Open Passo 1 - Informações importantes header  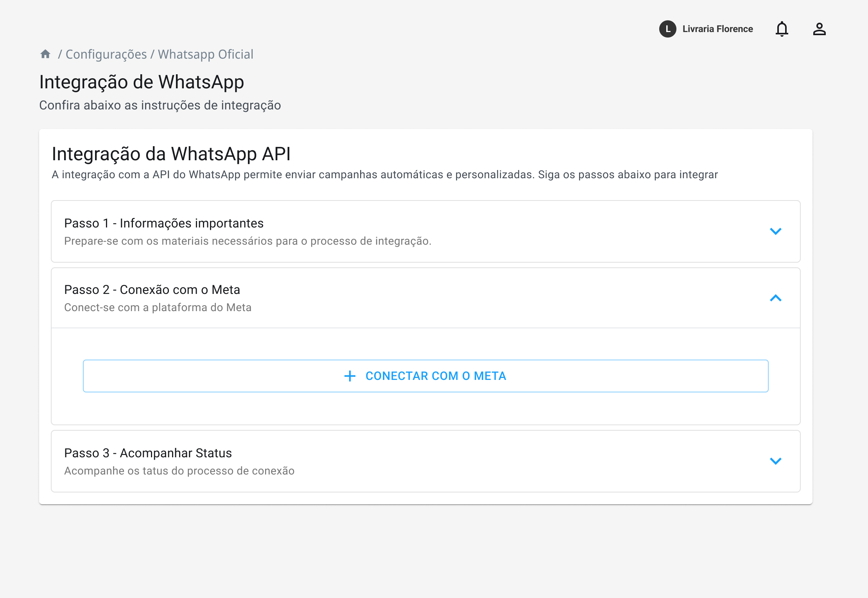point(164,223)
